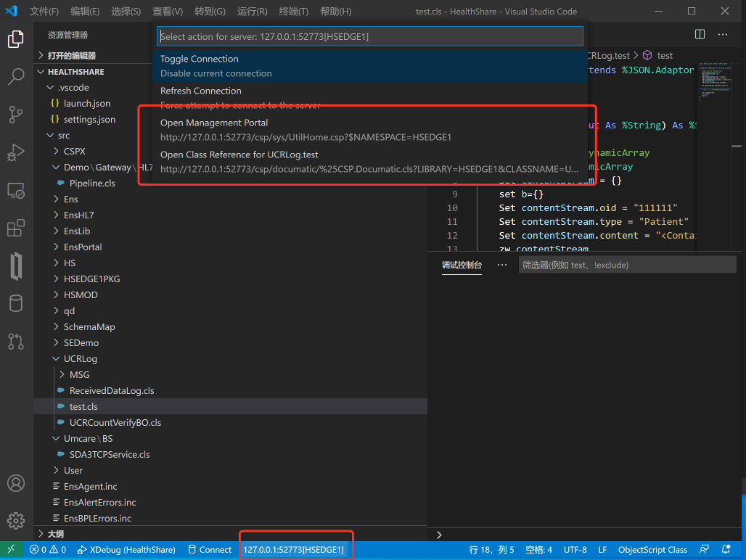Click the Connect status bar button
The image size is (746, 560).
point(210,550)
